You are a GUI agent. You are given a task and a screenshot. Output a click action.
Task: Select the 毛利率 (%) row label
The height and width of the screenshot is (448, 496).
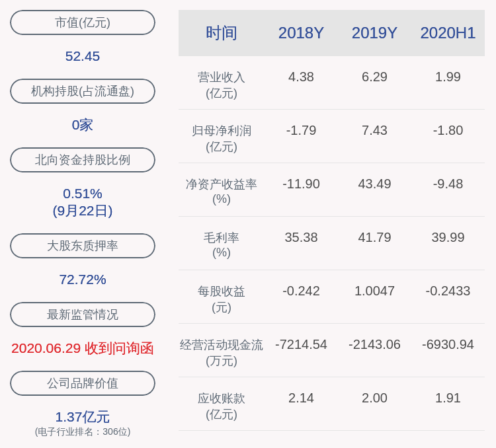222,245
